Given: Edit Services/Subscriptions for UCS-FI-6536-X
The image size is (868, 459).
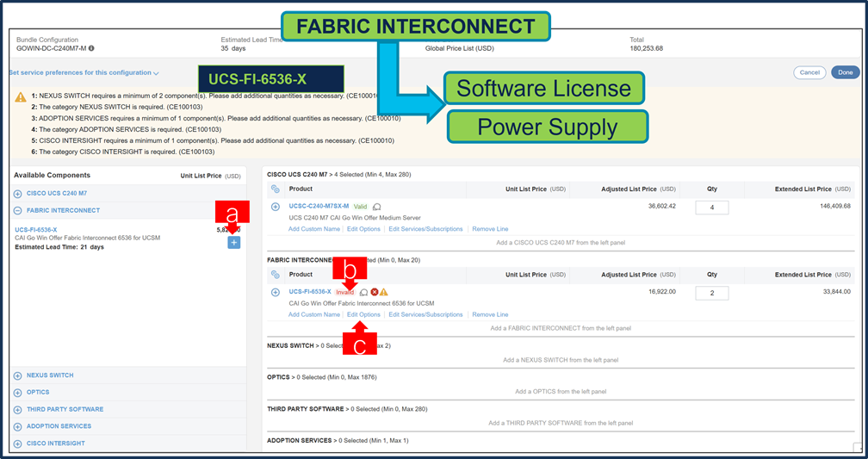Looking at the screenshot, I should (x=425, y=314).
